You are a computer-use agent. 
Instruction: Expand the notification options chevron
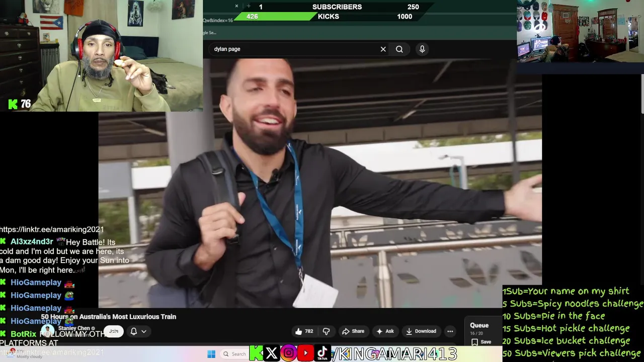pyautogui.click(x=144, y=331)
